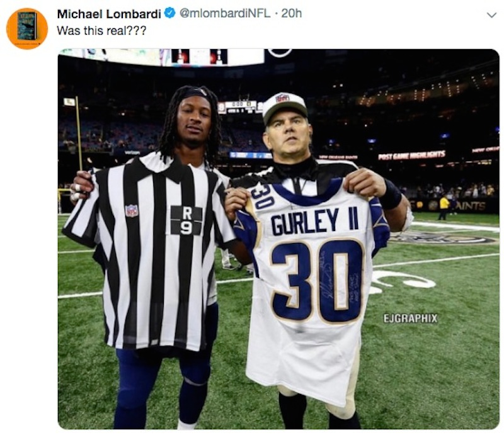Screen dimensions: 504x440
Task: Open the attached photo thumbnail
Action: (x=278, y=239)
